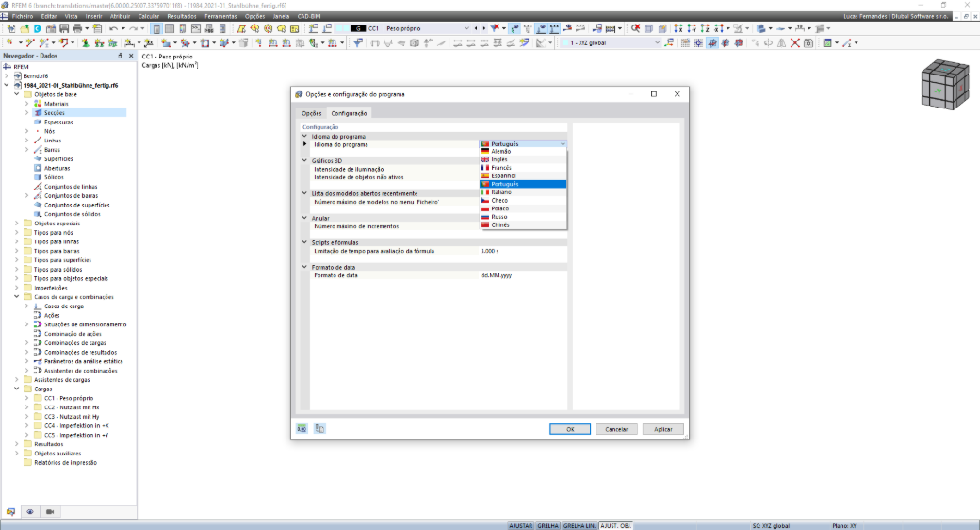Choose Alemão from language list

(x=523, y=152)
